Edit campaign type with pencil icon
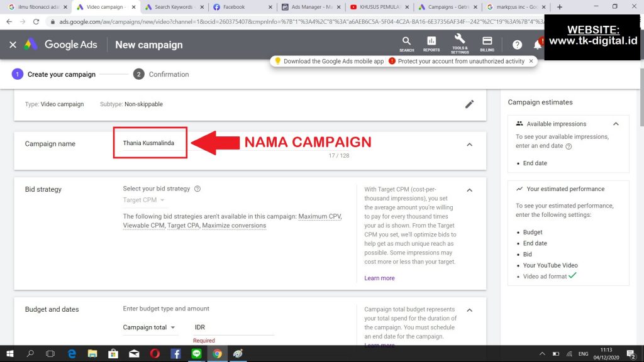Viewport: 644px width, 362px height. (x=469, y=104)
